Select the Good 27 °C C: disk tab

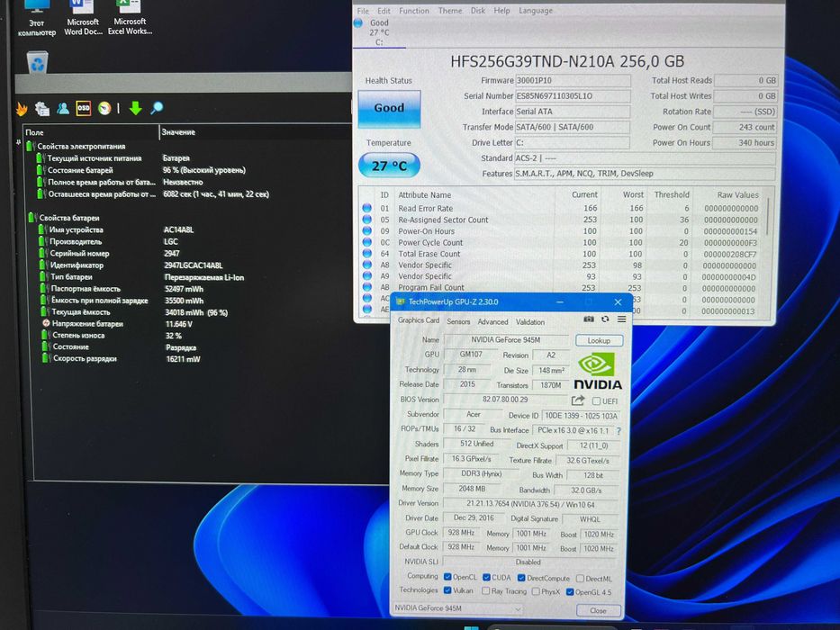tap(378, 32)
